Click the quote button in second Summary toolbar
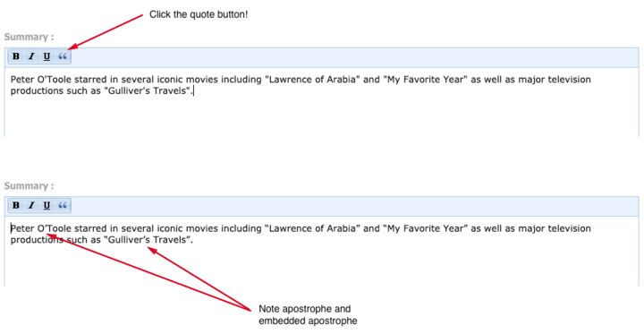 point(63,205)
